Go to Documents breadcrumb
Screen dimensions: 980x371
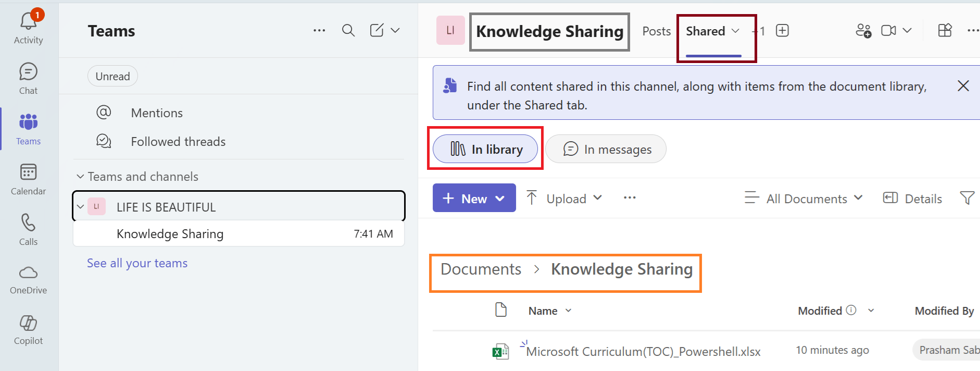point(481,269)
